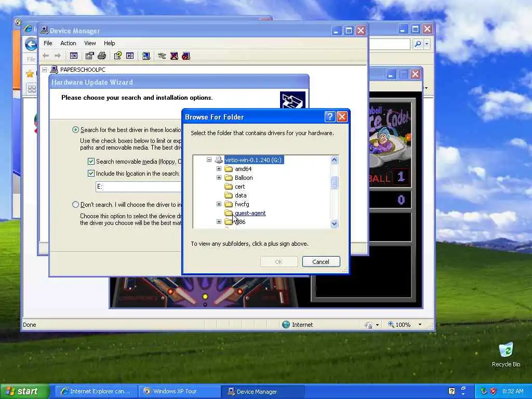Click the Device Manager taskbar button

[x=262, y=391]
